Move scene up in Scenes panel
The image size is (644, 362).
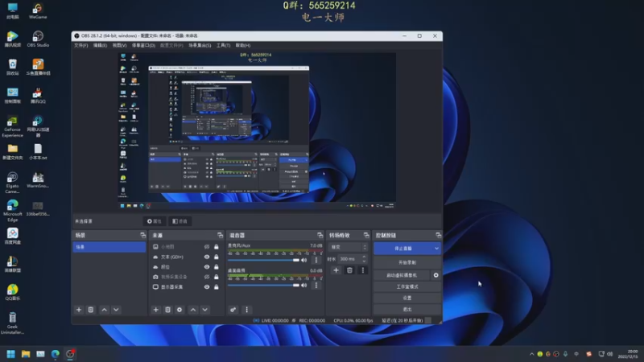point(105,310)
